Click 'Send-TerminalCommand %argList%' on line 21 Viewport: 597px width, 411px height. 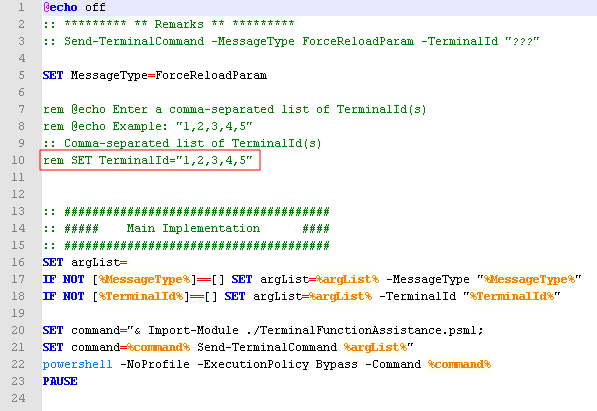pyautogui.click(x=302, y=347)
